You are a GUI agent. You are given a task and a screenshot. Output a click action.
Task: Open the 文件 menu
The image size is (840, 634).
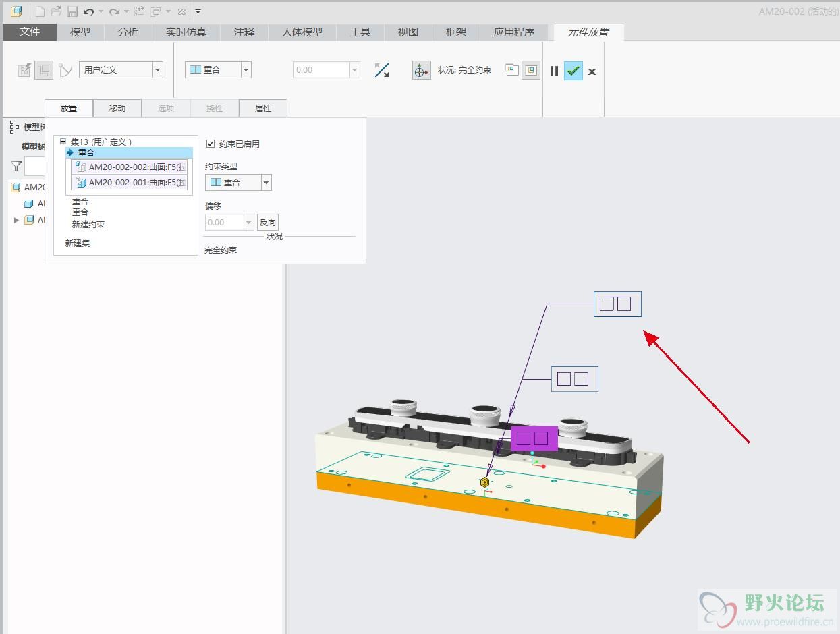[30, 32]
